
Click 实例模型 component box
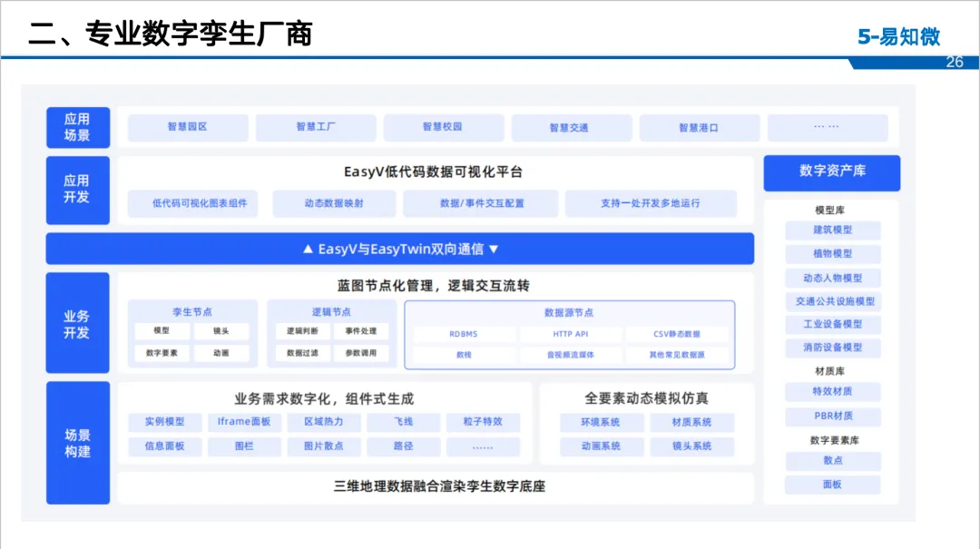165,422
